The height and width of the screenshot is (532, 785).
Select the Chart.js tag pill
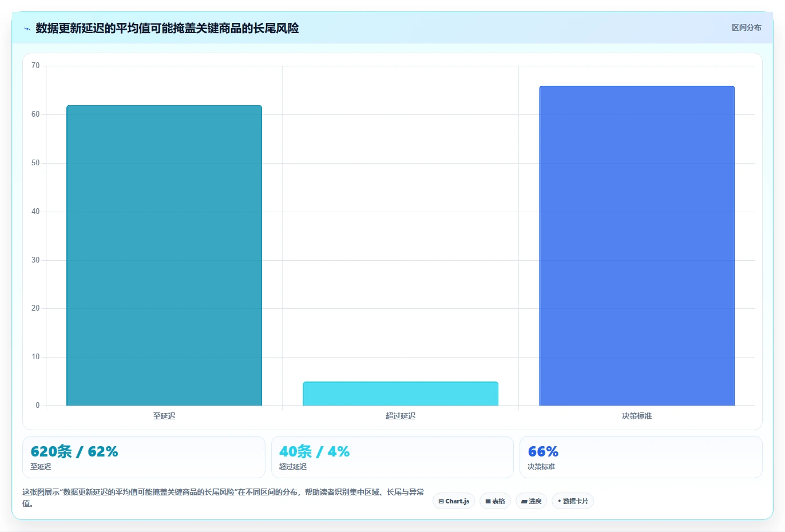(x=454, y=501)
